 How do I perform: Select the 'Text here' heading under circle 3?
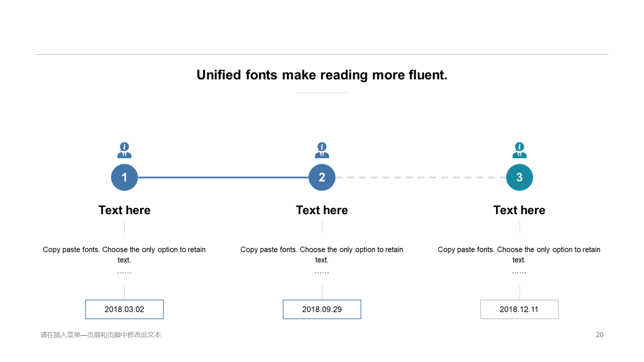(519, 210)
